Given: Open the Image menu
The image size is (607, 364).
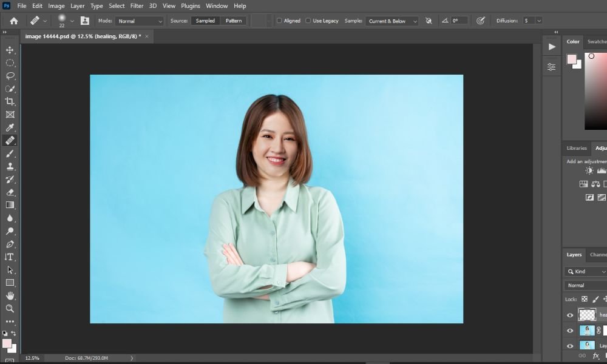Looking at the screenshot, I should coord(56,6).
